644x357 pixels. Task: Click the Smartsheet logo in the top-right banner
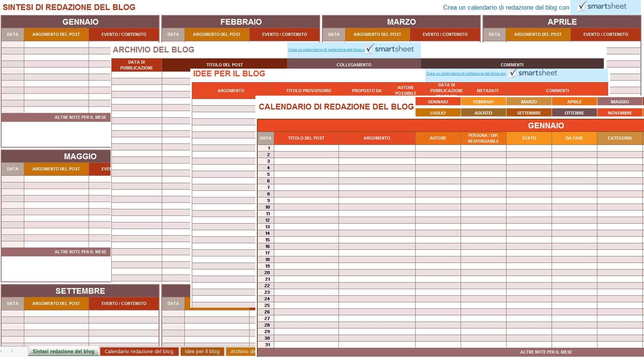click(602, 7)
